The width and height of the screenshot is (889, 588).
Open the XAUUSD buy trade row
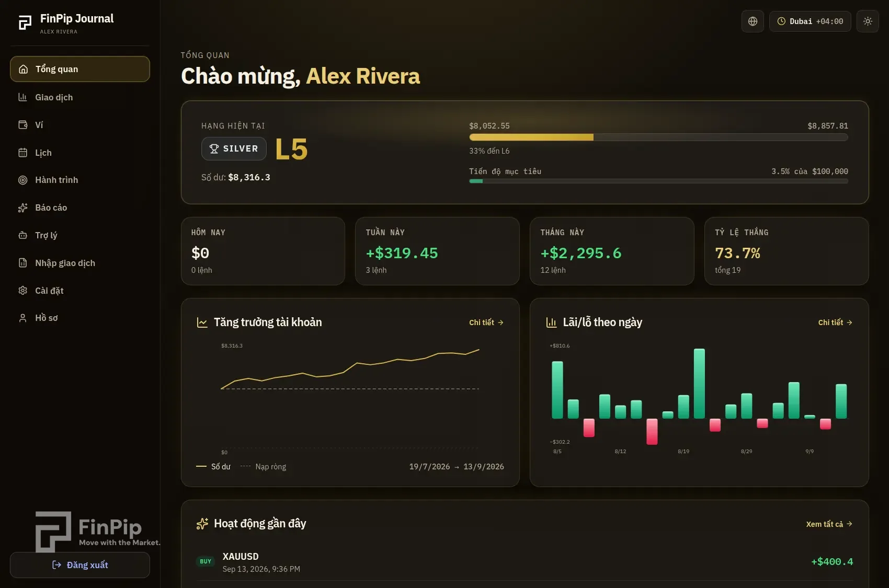[x=525, y=562]
